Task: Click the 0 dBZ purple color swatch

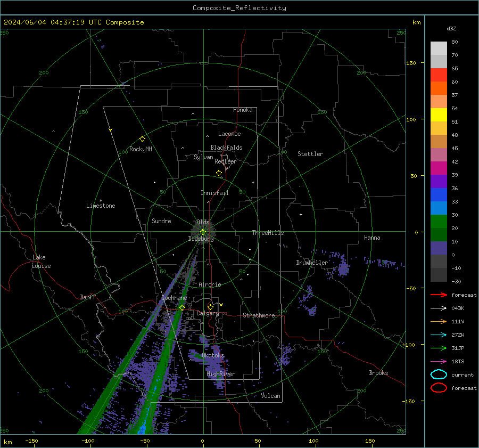Action: pos(439,248)
